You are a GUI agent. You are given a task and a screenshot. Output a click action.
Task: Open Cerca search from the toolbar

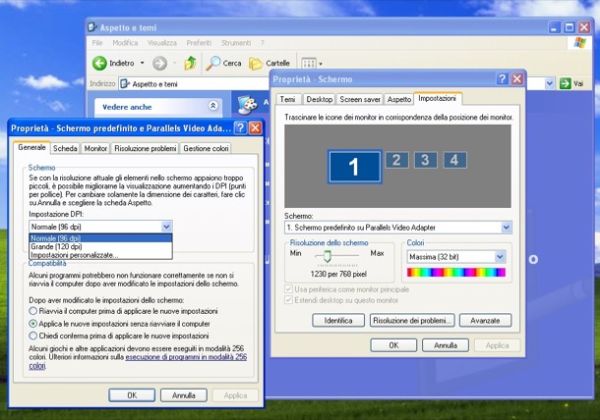[224, 63]
